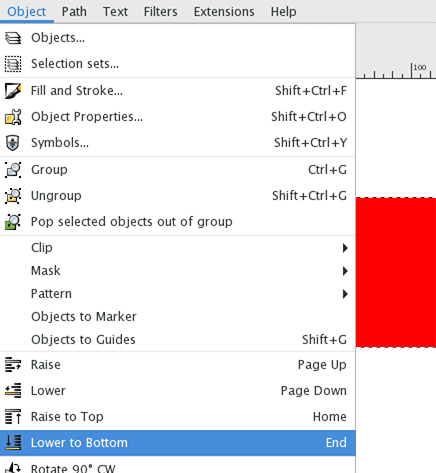Expand the Pattern submenu arrow
The width and height of the screenshot is (436, 473).
point(345,294)
